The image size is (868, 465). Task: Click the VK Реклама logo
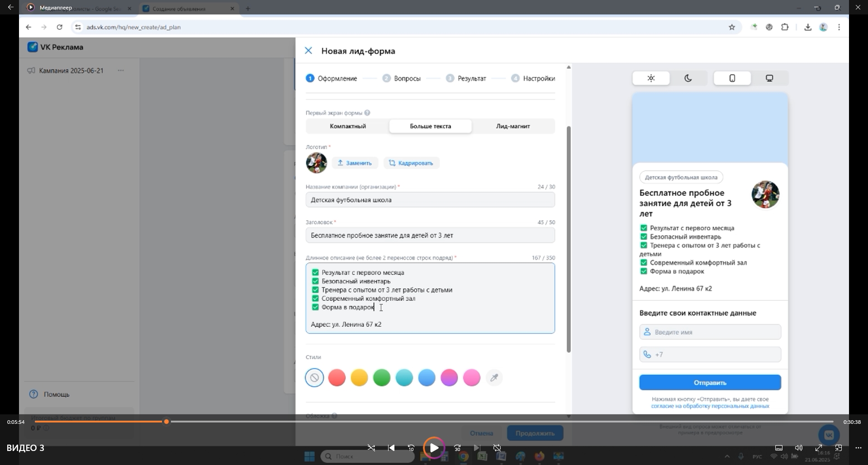coord(55,47)
